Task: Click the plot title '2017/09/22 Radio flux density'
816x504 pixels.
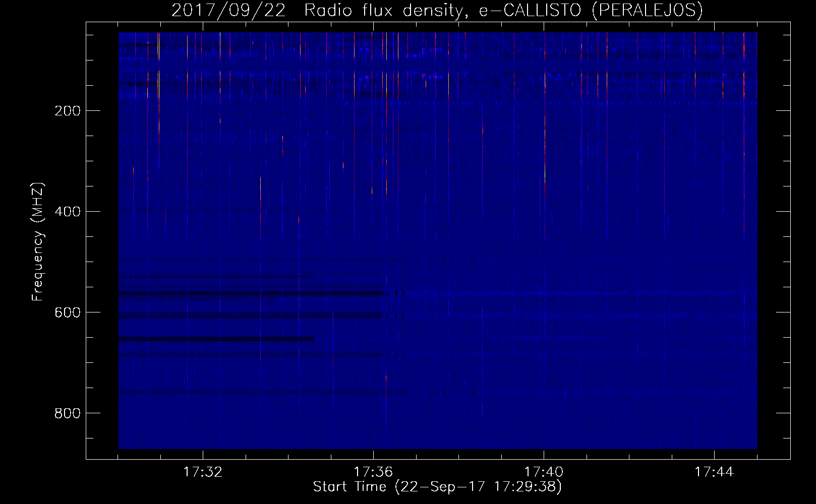Action: point(437,10)
